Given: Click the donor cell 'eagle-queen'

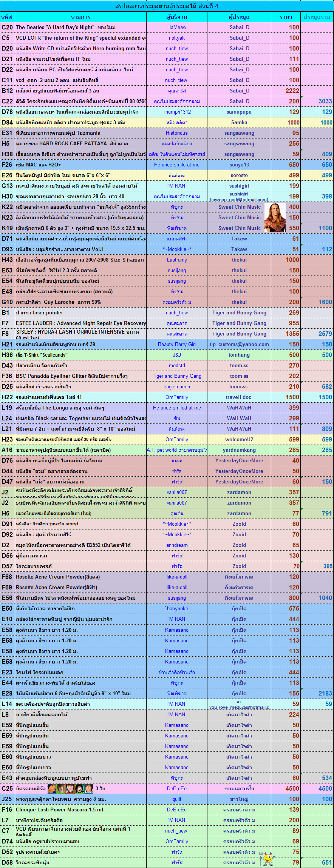Looking at the screenshot, I should click(x=177, y=386).
